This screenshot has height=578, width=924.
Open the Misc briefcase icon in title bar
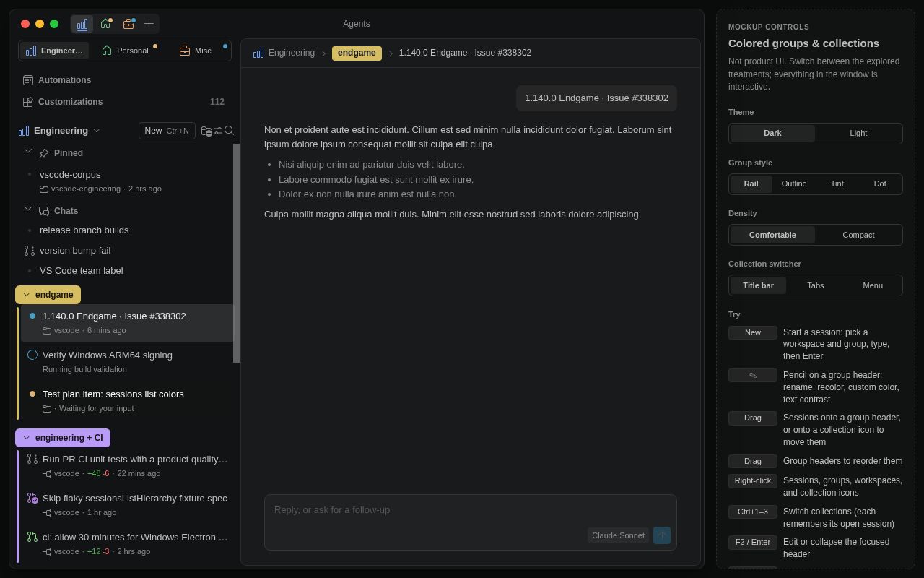coord(128,24)
